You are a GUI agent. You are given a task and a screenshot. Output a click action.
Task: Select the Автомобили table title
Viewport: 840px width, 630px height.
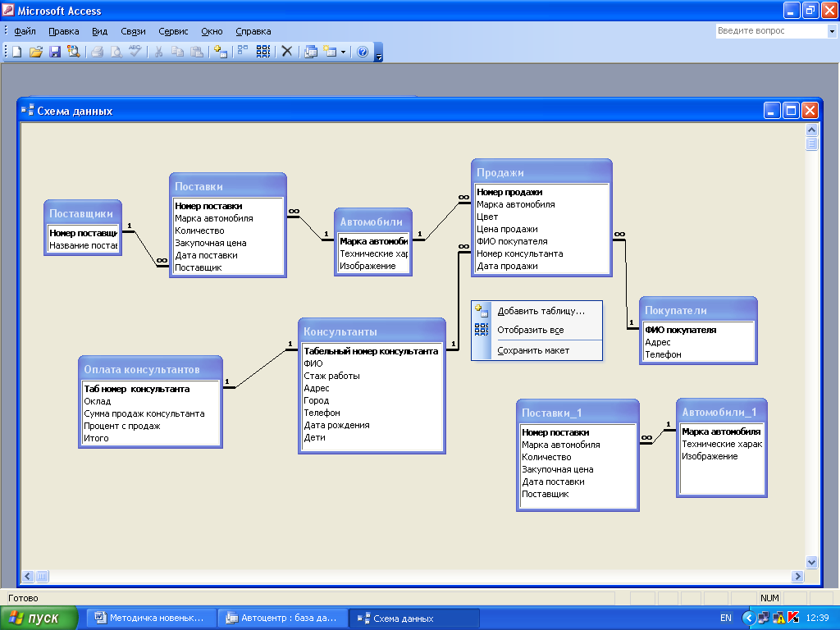[372, 221]
